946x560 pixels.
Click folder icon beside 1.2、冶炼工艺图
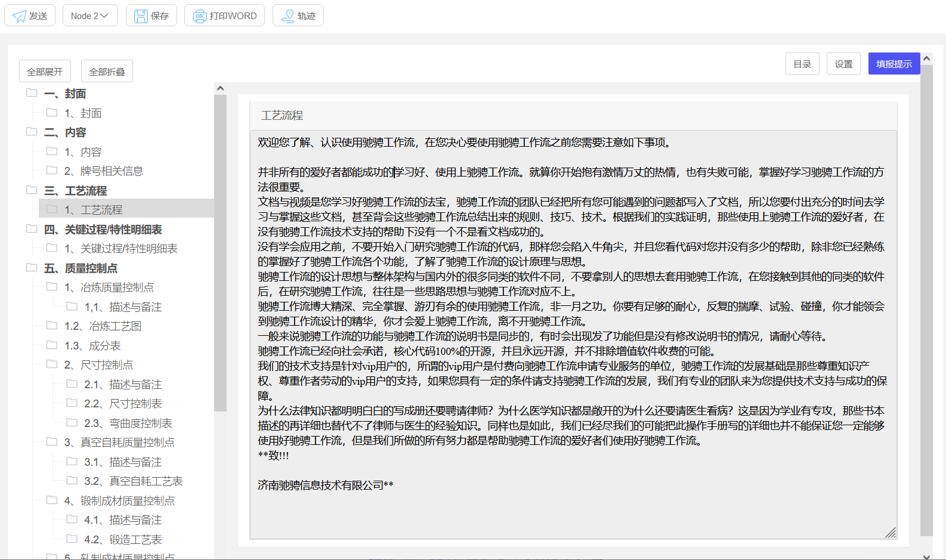pos(52,325)
